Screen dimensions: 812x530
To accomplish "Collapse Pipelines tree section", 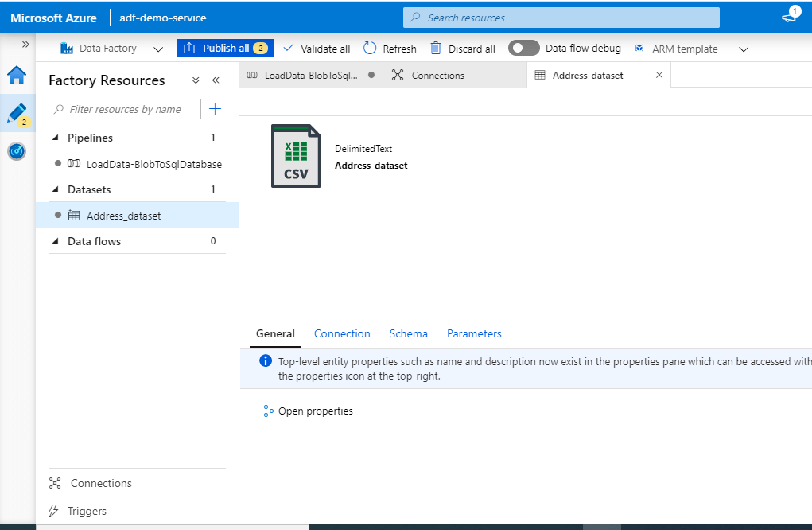I will point(56,138).
